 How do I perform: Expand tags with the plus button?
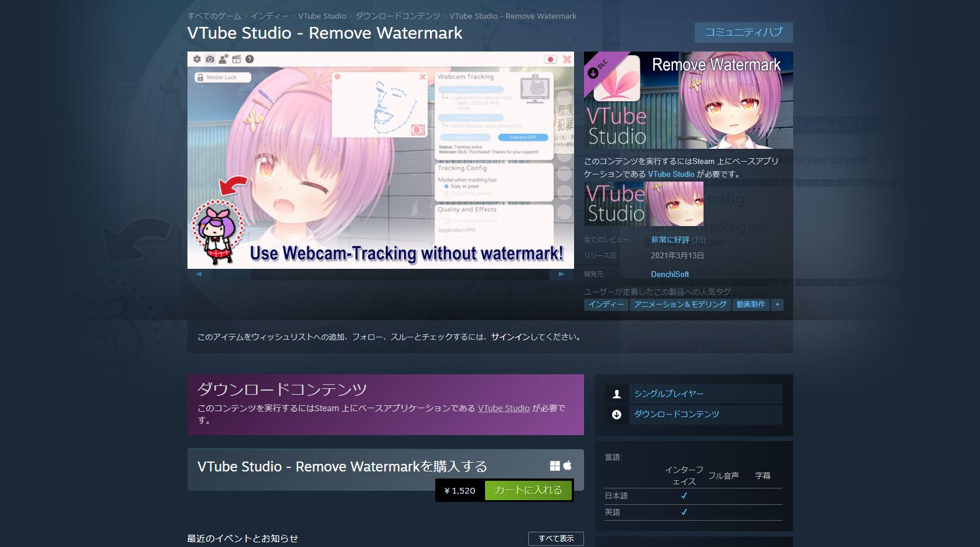777,305
